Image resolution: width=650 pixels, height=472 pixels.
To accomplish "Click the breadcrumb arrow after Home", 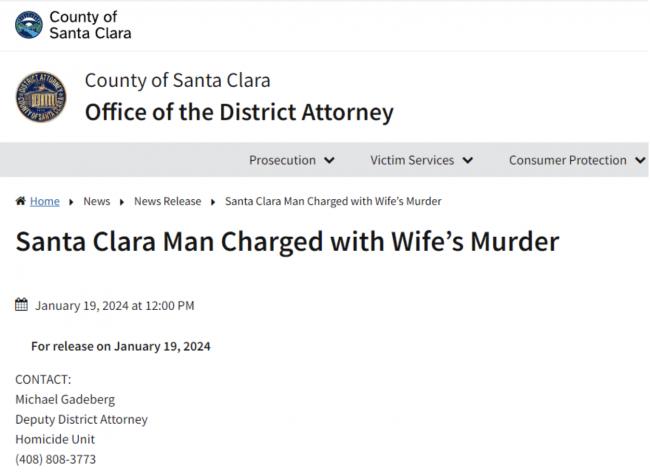I will (x=71, y=201).
